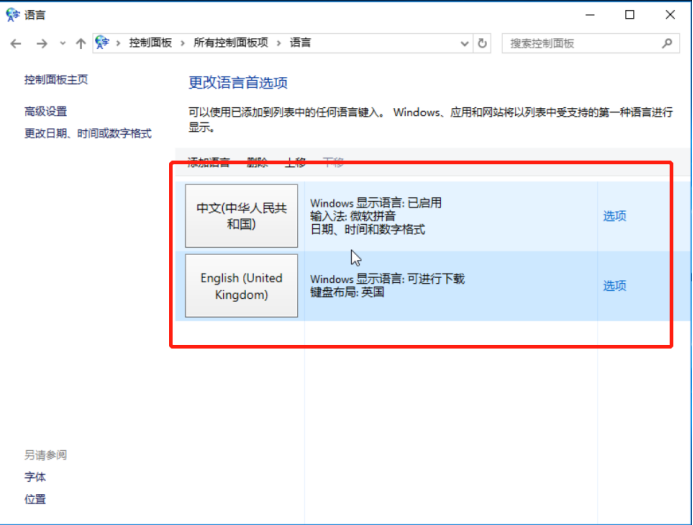Click Windows 显示语言: 可进行下载 text
This screenshot has width=693, height=525.
(387, 279)
